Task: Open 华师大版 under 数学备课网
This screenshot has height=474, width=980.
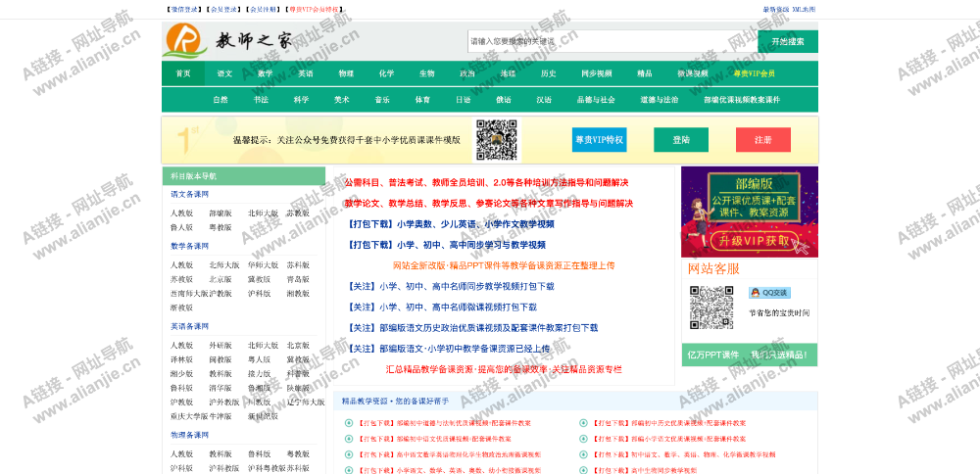Action: [263, 264]
